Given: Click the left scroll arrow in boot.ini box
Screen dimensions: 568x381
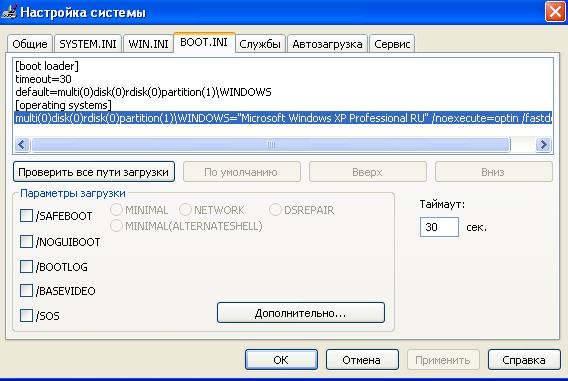Looking at the screenshot, I should [x=22, y=144].
